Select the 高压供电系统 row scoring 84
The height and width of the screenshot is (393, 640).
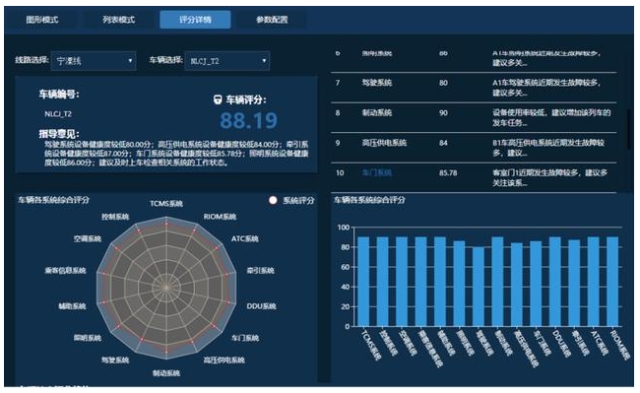click(473, 148)
